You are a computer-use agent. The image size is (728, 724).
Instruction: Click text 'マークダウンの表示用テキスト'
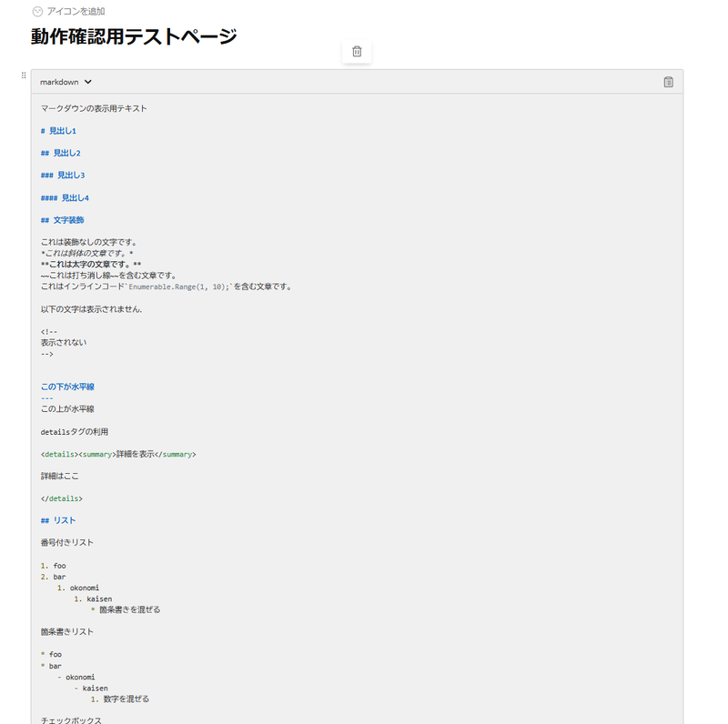(x=94, y=108)
